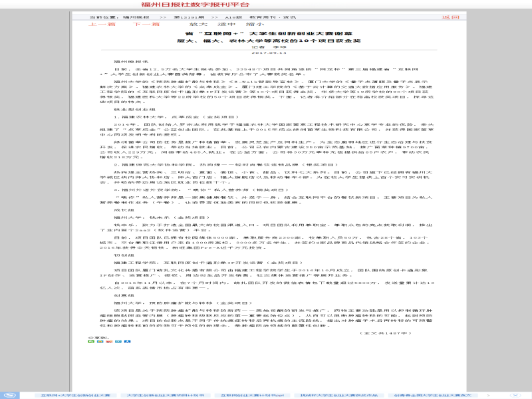The height and width of the screenshot is (399, 532).
Task: Click the dark-blue Renren share icon
Action: (127, 341)
